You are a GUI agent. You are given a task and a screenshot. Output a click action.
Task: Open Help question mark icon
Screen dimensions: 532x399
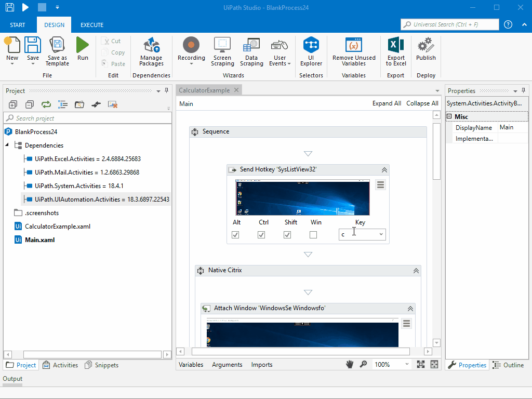[x=508, y=24]
